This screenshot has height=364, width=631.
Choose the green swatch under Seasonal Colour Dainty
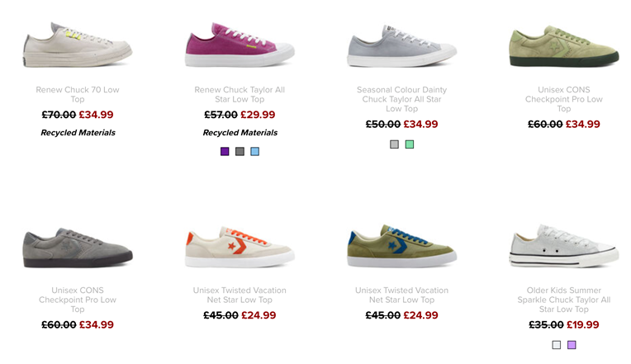coord(410,144)
